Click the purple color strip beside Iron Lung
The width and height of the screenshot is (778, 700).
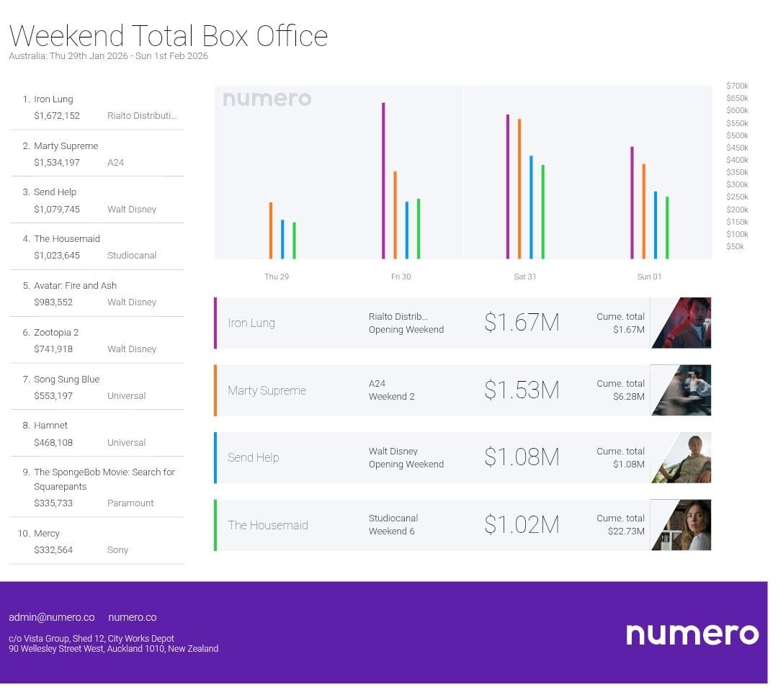point(215,323)
